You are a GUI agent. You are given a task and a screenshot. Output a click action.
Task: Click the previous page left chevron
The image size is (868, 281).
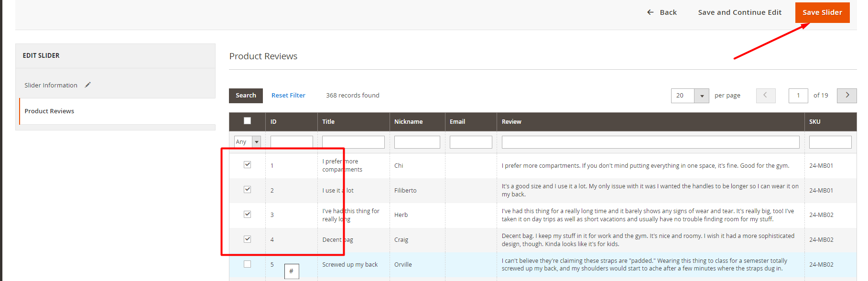(765, 96)
